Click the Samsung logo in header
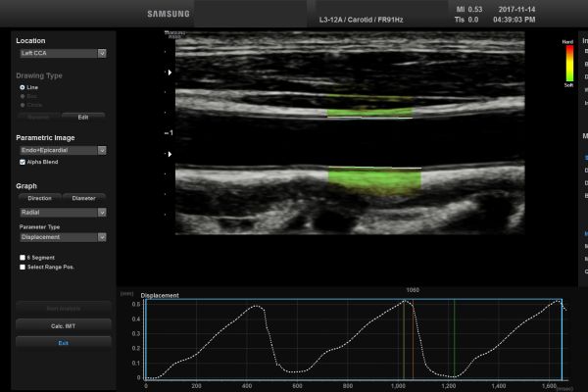This screenshot has height=392, width=588. point(168,14)
